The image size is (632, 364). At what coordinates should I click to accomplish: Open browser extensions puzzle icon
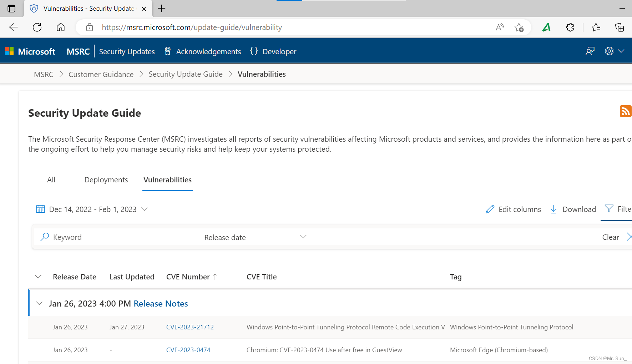click(x=570, y=27)
